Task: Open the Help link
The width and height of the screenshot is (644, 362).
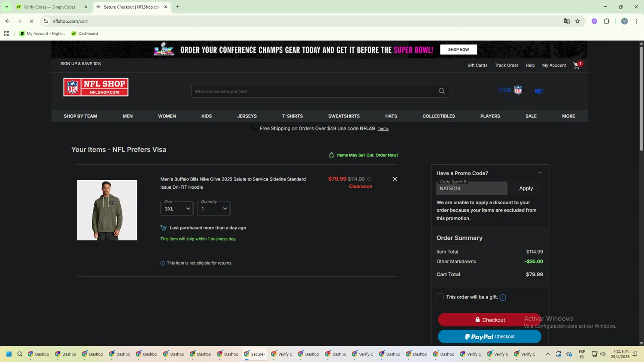Action: 530,65
